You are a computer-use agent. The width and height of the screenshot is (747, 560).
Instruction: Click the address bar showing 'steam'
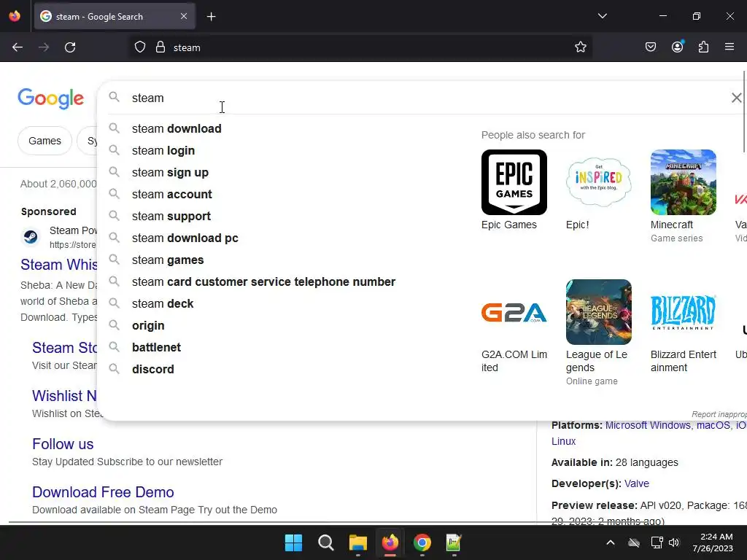(x=360, y=47)
